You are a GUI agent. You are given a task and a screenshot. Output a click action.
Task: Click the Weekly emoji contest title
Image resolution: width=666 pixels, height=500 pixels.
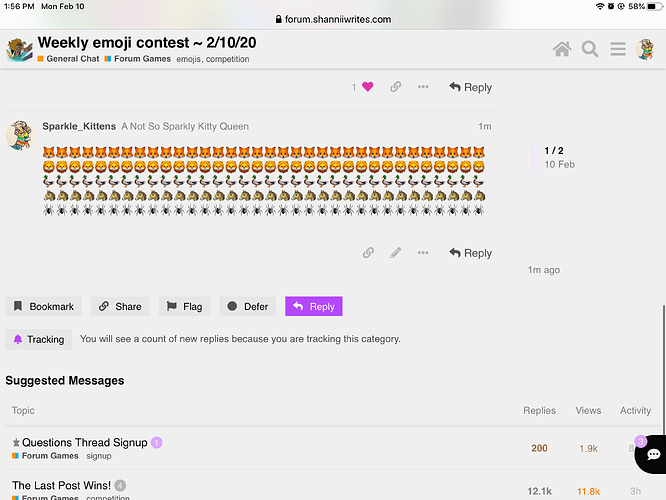[x=147, y=42]
